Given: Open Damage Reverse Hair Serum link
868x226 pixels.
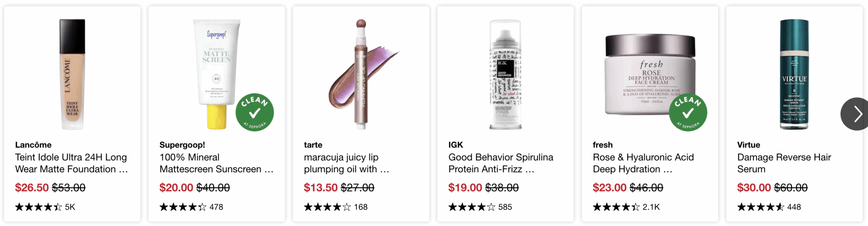Looking at the screenshot, I should click(x=784, y=163).
